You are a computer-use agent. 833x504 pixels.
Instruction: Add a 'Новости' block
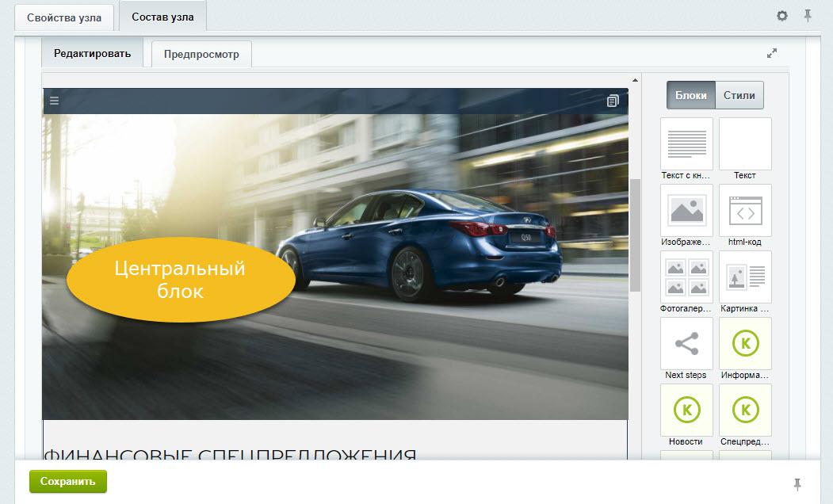coord(686,410)
